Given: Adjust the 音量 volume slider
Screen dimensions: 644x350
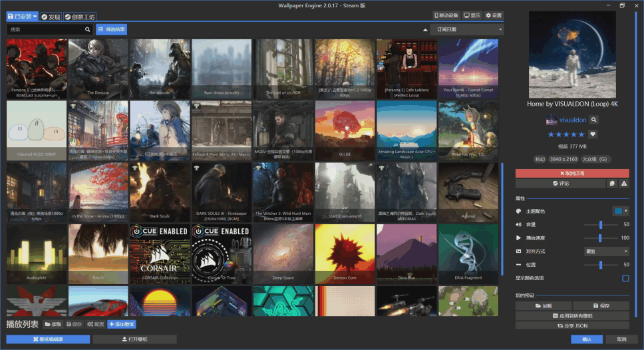Looking at the screenshot, I should [601, 225].
